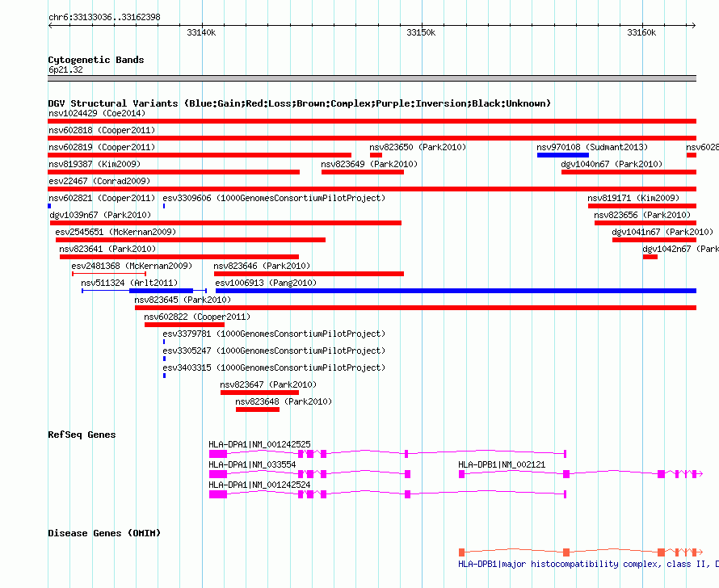Open esv2481368 (McKernan2009) variant
Image resolution: width=719 pixels, height=588 pixels.
coord(109,274)
